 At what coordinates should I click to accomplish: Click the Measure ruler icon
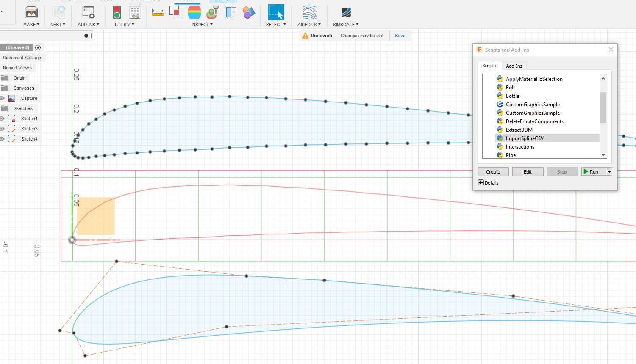click(158, 13)
